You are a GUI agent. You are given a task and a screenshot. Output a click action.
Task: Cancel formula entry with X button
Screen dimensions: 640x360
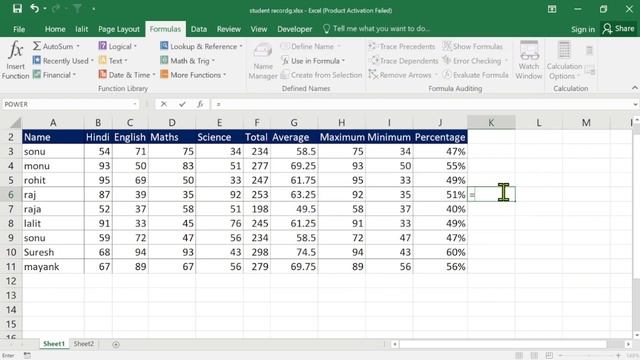(x=164, y=104)
